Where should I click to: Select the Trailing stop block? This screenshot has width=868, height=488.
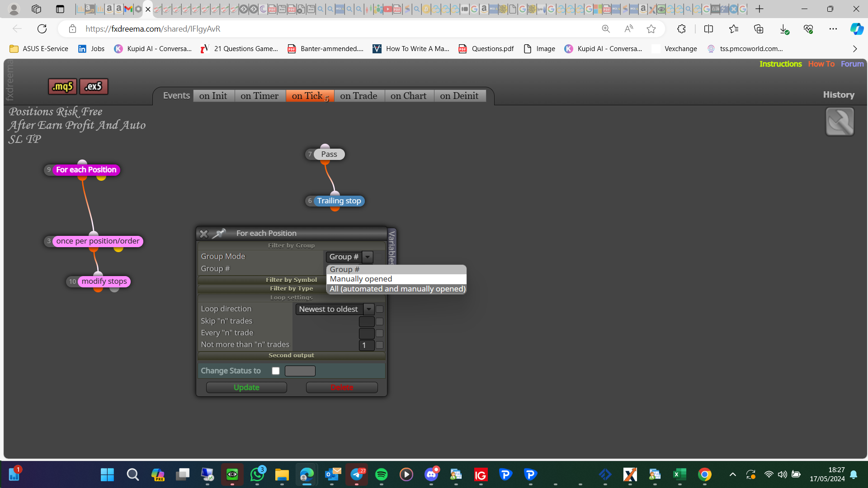[339, 201]
